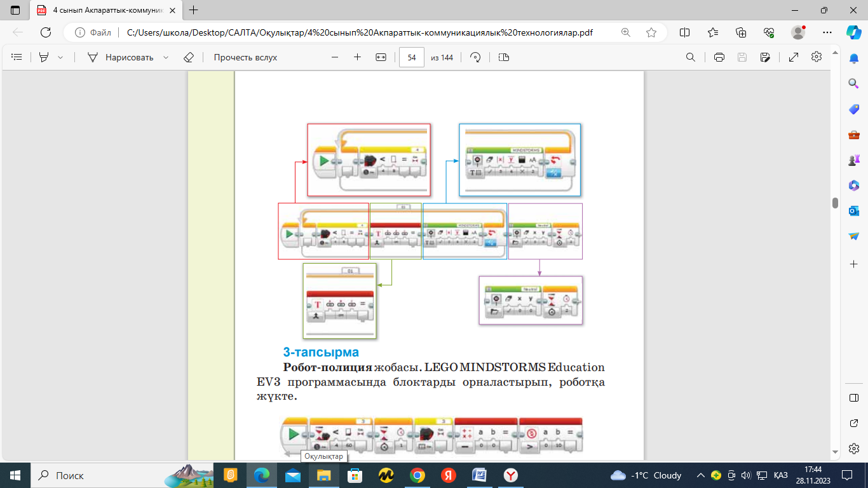Click the address bar file path
868x488 pixels.
click(x=360, y=32)
